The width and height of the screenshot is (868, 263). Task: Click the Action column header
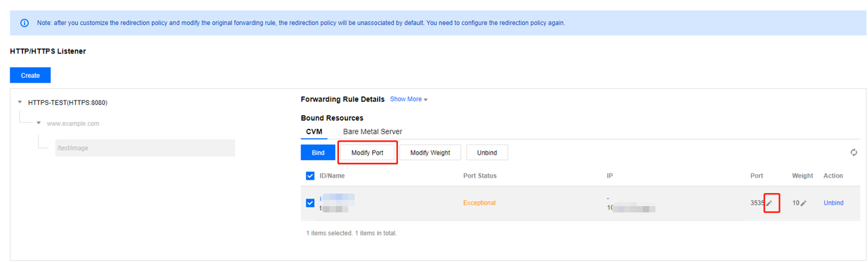833,176
